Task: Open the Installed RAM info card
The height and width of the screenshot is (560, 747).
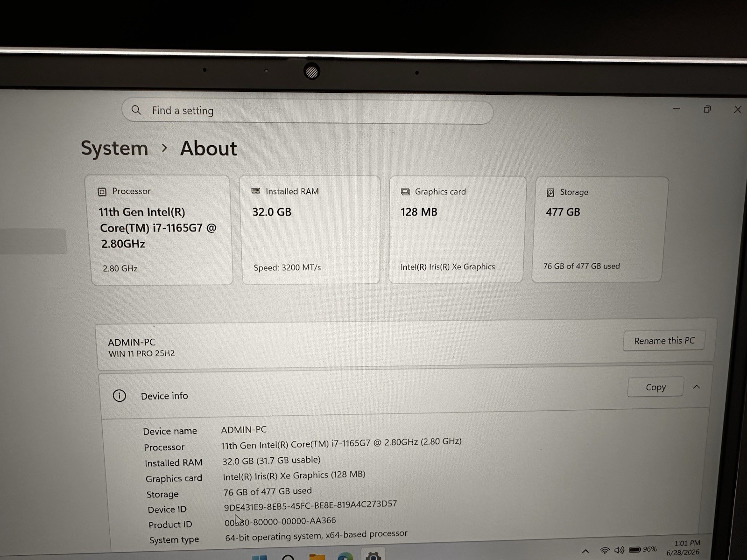Action: (x=310, y=230)
